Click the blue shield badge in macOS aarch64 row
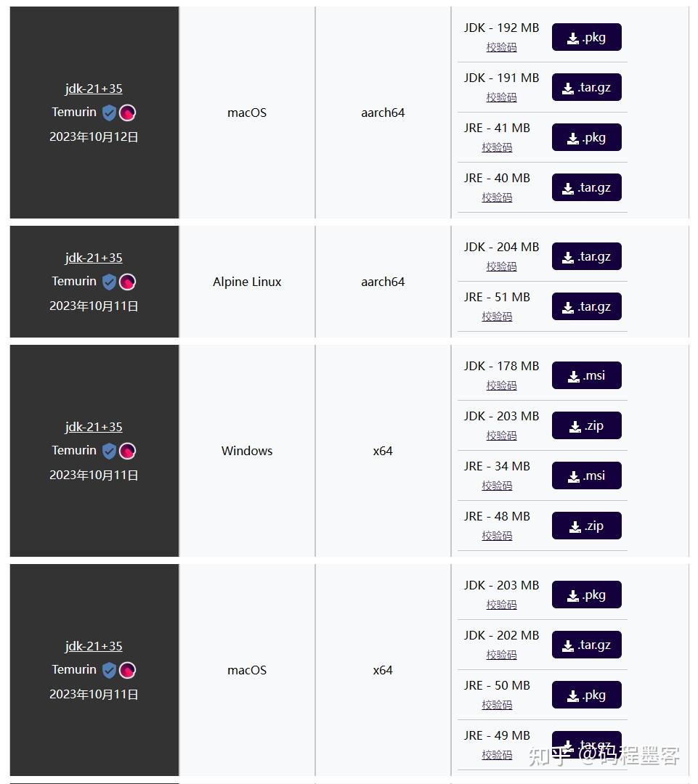The image size is (698, 784). click(109, 113)
